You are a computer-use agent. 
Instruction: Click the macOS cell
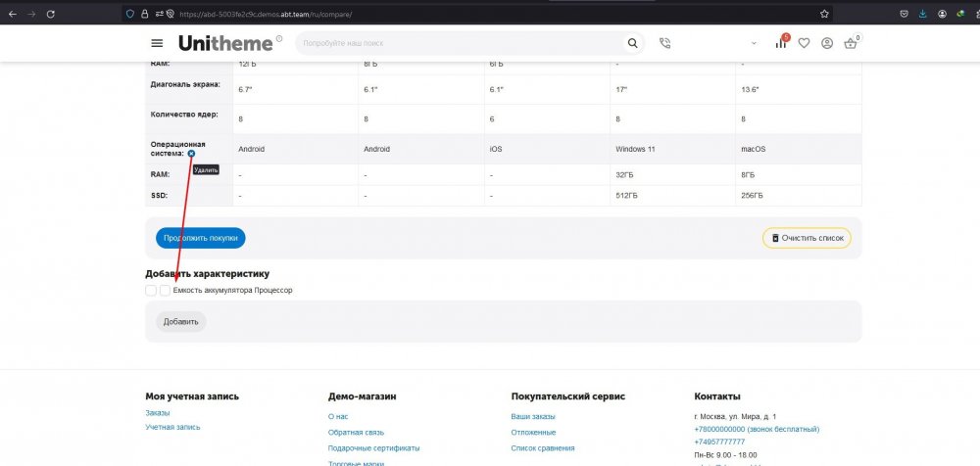coord(753,149)
